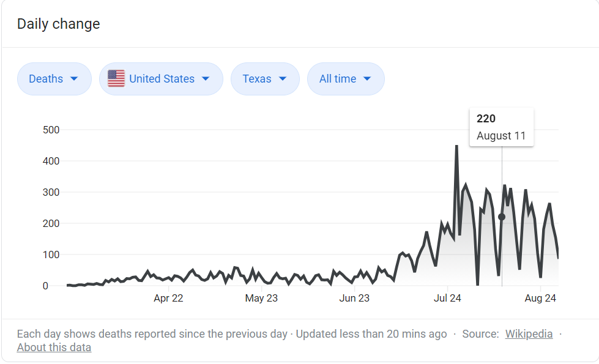This screenshot has height=364, width=599.
Task: Click the May 23 date axis label
Action: tap(261, 299)
